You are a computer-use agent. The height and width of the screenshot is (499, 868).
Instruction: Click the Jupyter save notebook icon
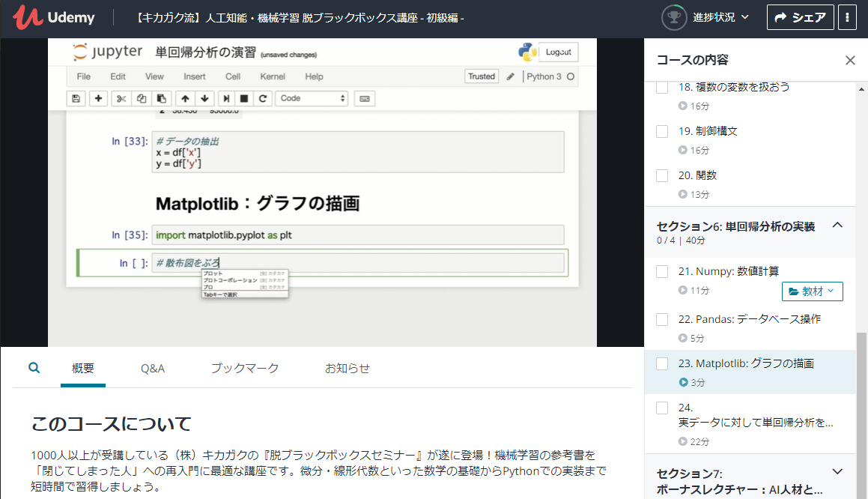[76, 99]
